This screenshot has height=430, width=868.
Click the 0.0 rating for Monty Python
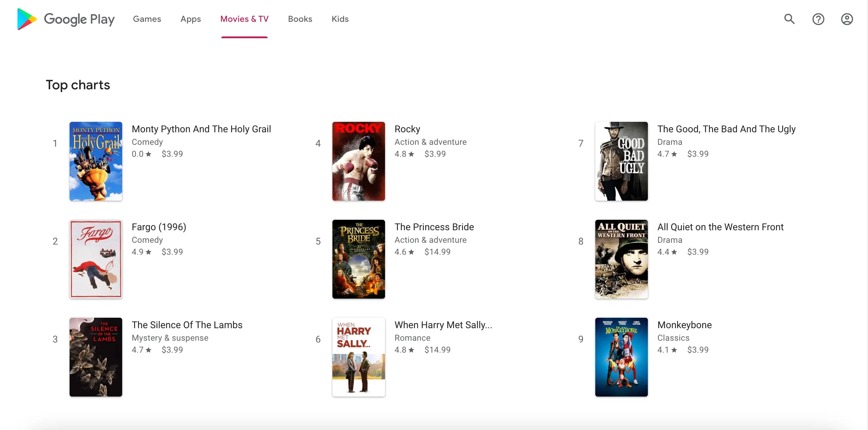tap(142, 154)
